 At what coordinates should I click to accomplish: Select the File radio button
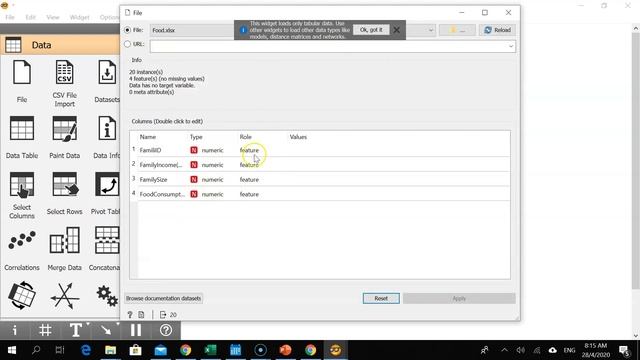point(127,30)
